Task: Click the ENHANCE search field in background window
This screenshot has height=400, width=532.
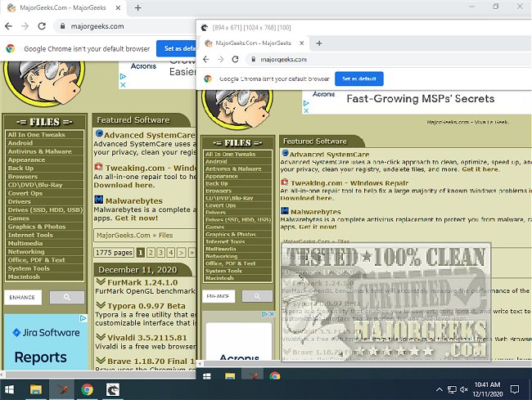Action: tap(23, 297)
